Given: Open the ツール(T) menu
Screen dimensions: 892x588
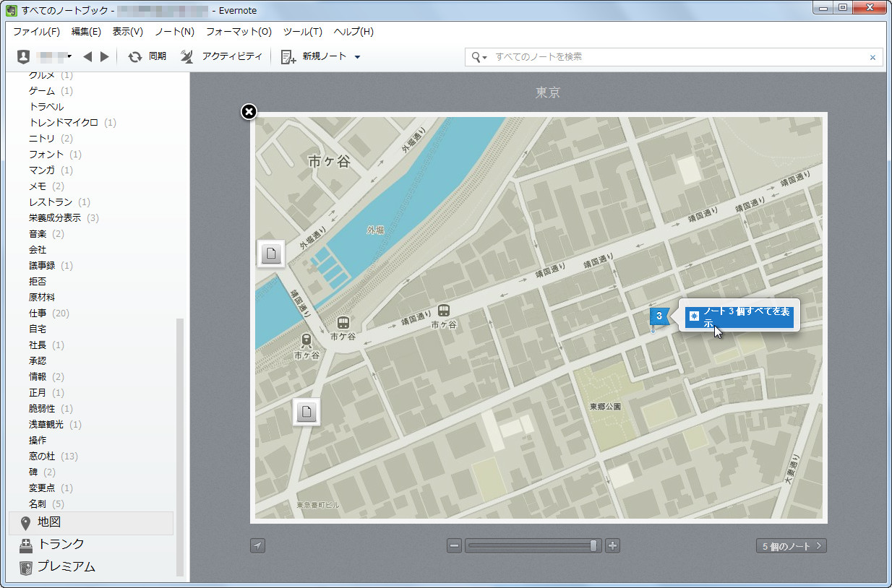Looking at the screenshot, I should pyautogui.click(x=302, y=32).
